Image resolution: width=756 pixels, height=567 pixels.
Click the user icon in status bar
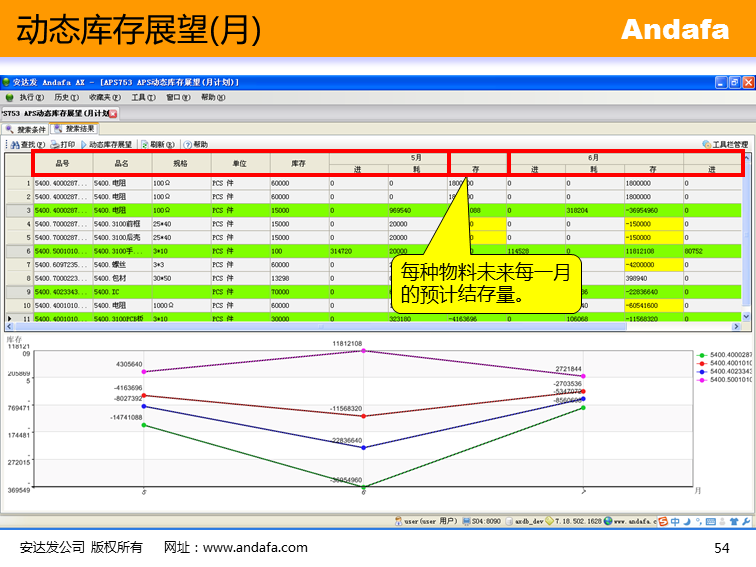click(x=398, y=521)
